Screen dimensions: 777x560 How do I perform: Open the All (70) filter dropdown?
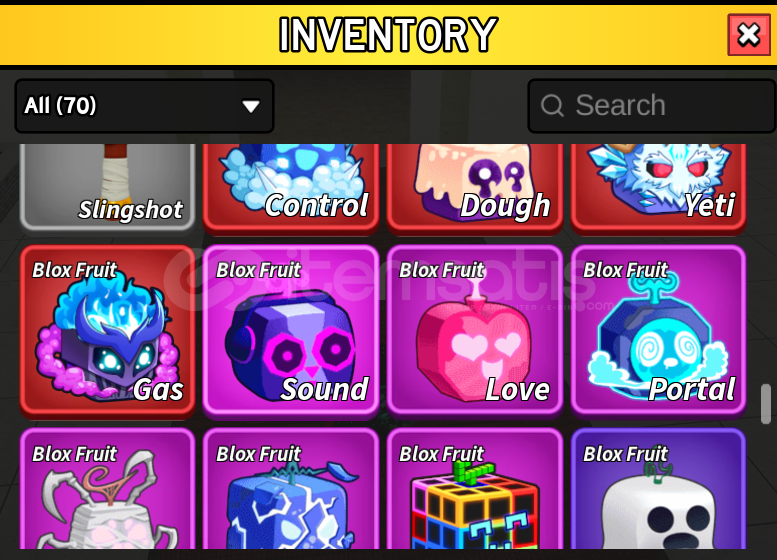point(144,106)
